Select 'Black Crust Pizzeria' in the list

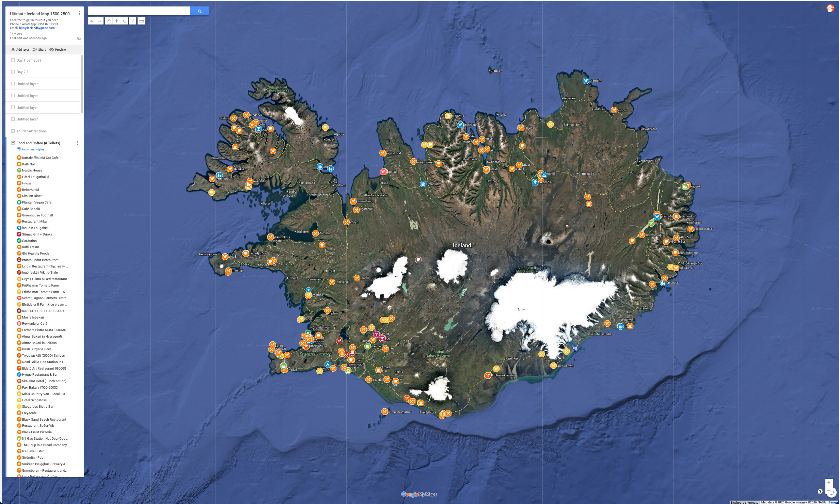[37, 432]
